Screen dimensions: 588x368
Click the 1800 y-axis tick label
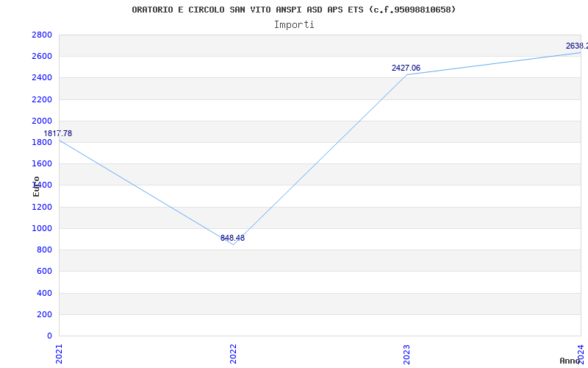pos(42,143)
